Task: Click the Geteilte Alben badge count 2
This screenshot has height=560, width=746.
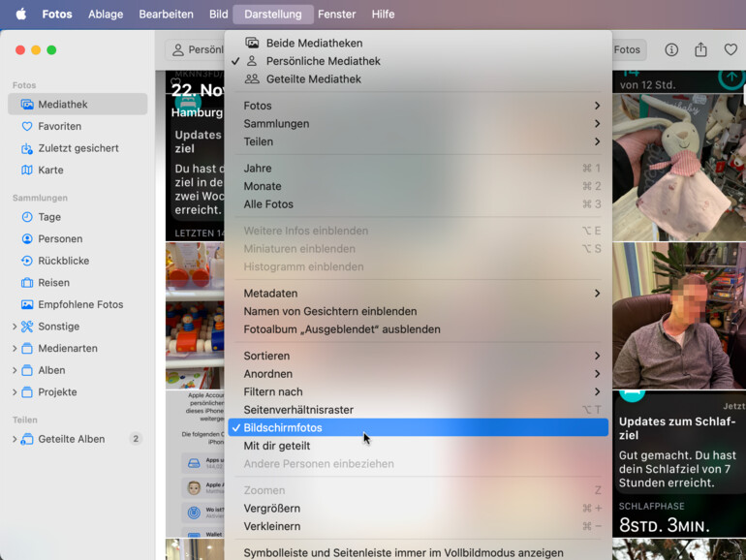Action: coord(136,439)
